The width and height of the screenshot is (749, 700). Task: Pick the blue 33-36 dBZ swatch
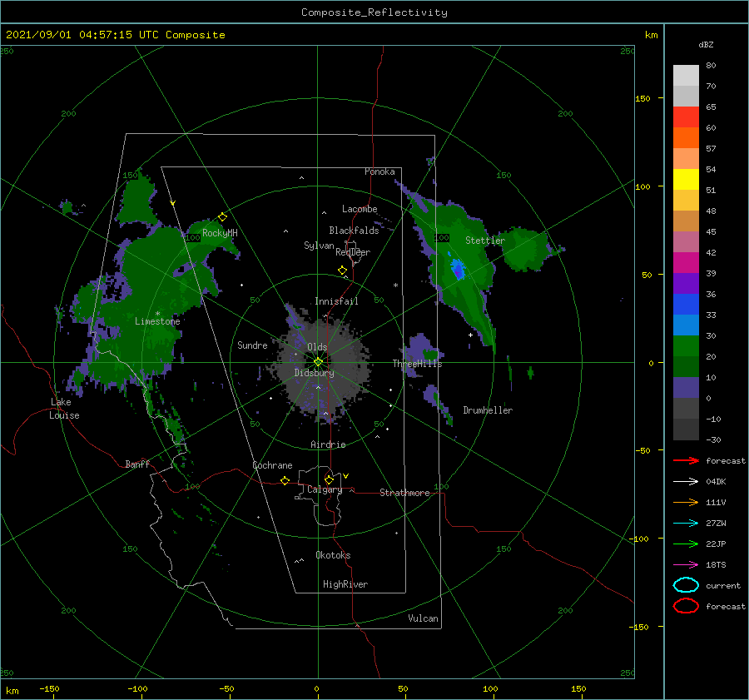pos(686,305)
